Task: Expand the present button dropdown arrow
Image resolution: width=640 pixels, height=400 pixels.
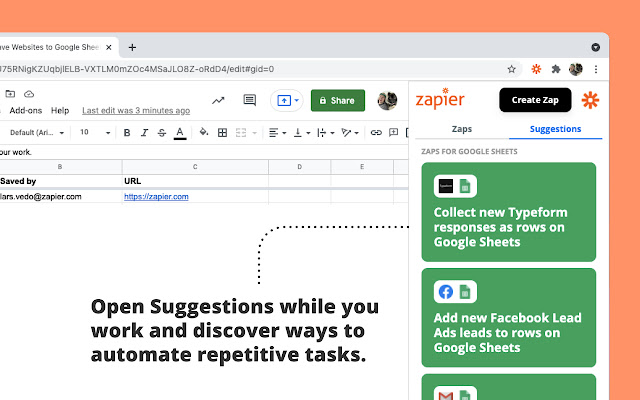Action: click(x=297, y=100)
